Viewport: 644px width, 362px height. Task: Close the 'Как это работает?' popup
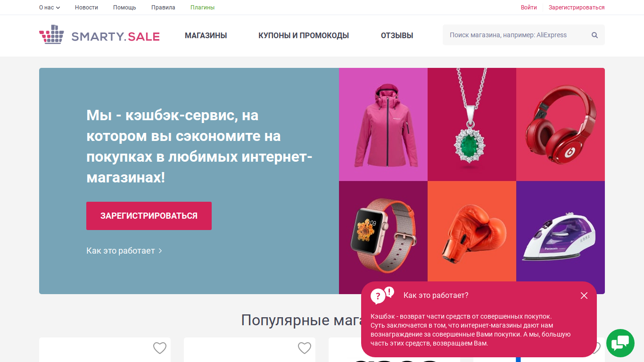[584, 296]
